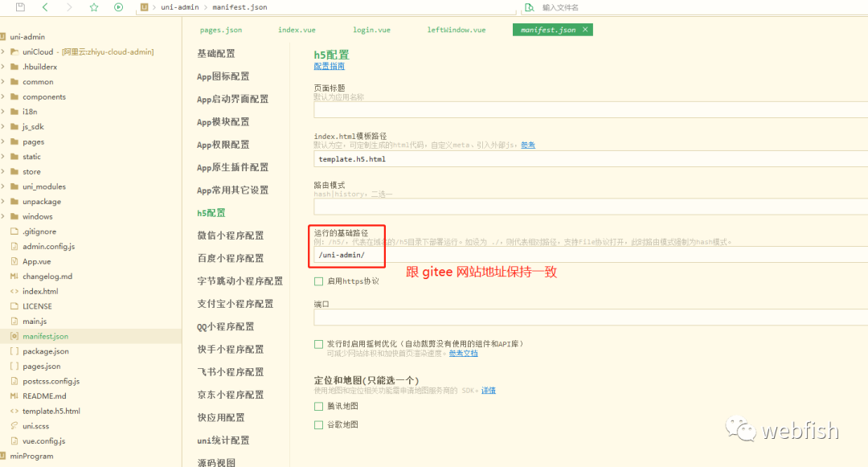Click the .gitignore file icon
This screenshot has height=467, width=868.
[x=14, y=231]
